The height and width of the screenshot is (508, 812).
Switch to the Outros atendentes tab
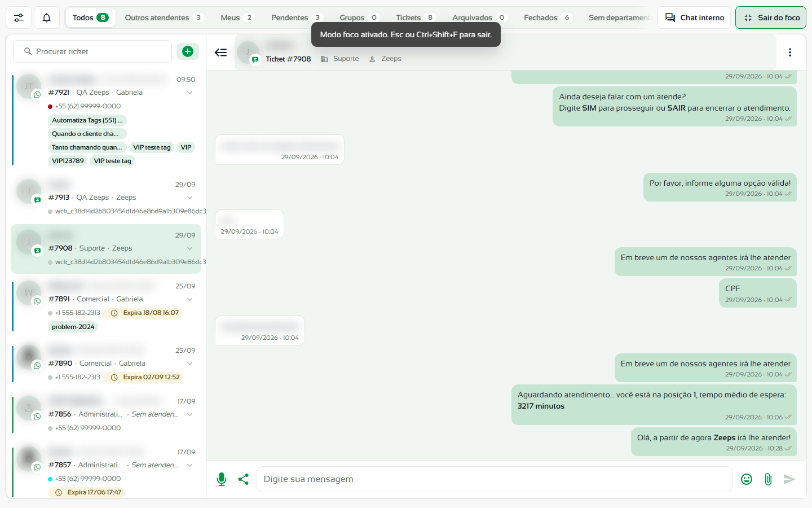(x=164, y=17)
